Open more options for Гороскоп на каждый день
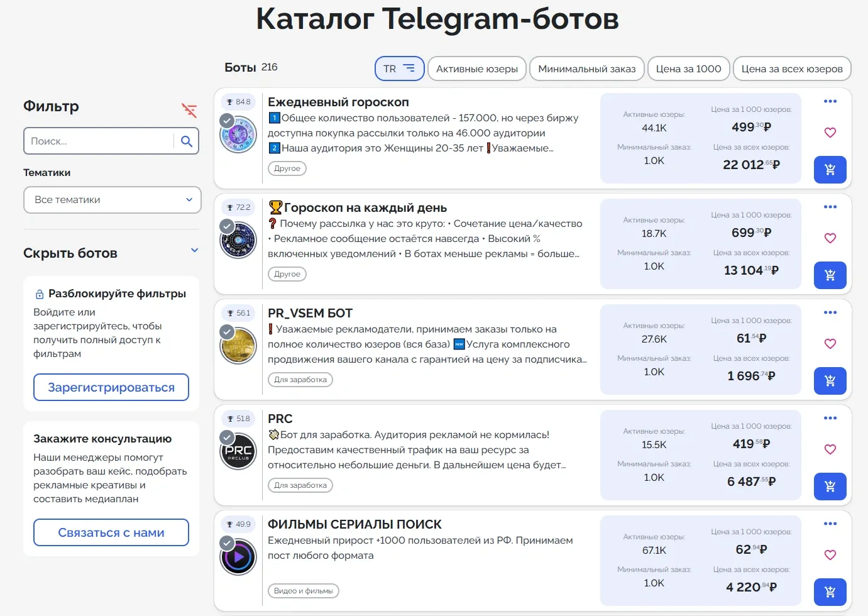This screenshot has height=616, width=868. click(x=830, y=207)
